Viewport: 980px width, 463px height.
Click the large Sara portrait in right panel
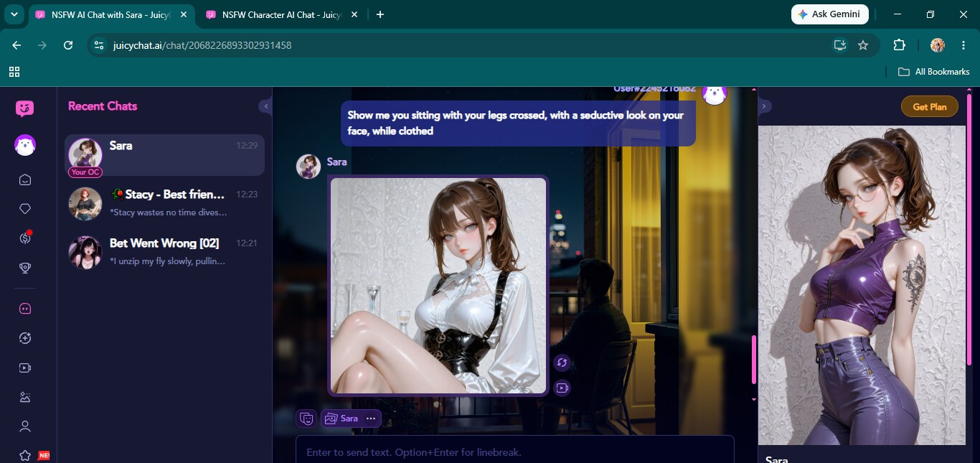862,285
